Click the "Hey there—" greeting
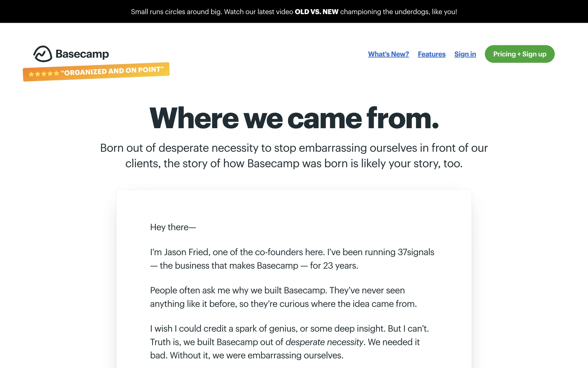Viewport: 588px width, 368px height. click(173, 227)
